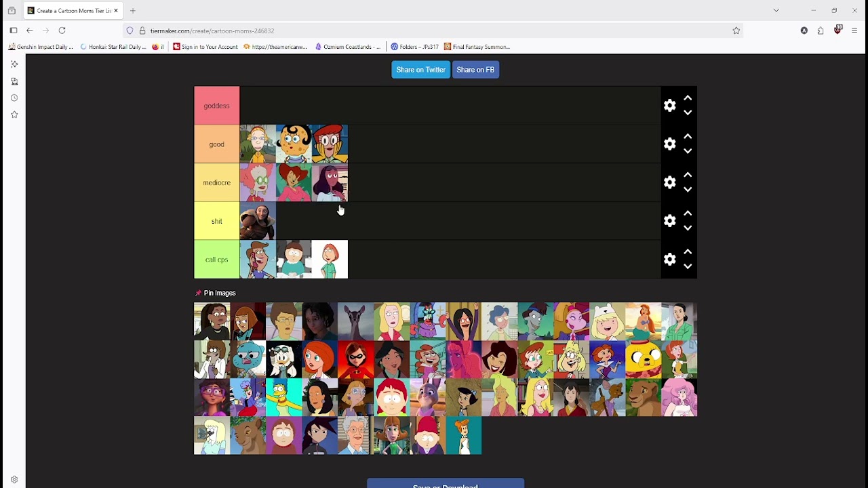Move goddess tier row up with arrow
This screenshot has height=488, width=868.
pyautogui.click(x=688, y=98)
